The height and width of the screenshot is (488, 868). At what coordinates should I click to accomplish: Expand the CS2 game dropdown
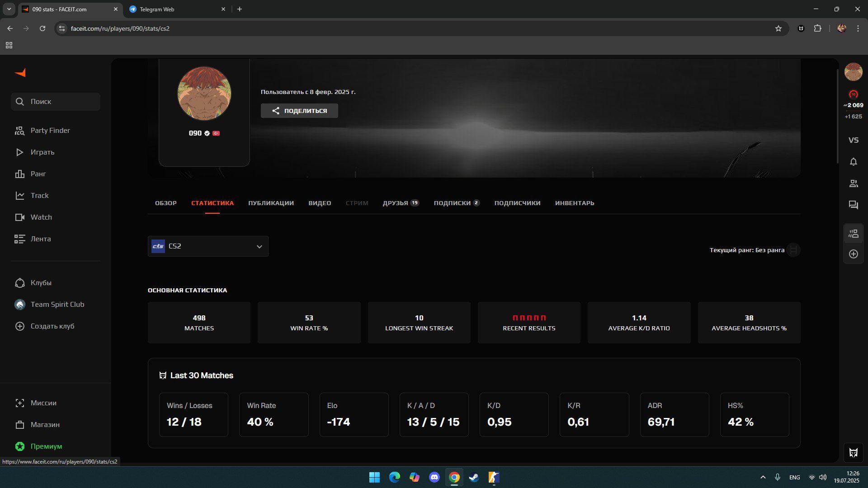point(208,246)
